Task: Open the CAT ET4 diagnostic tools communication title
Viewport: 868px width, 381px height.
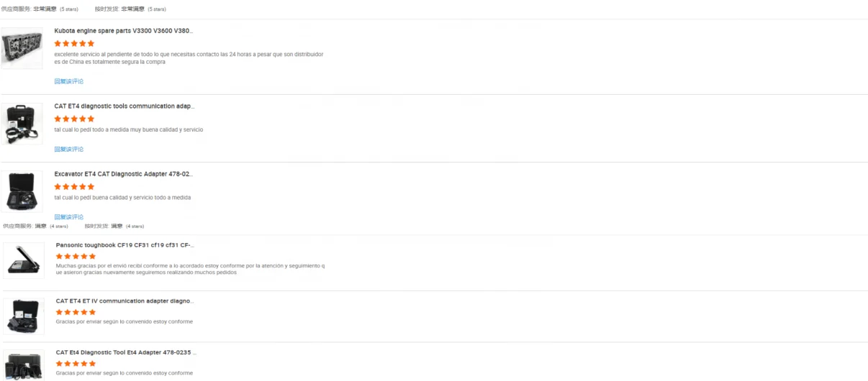Action: point(124,106)
